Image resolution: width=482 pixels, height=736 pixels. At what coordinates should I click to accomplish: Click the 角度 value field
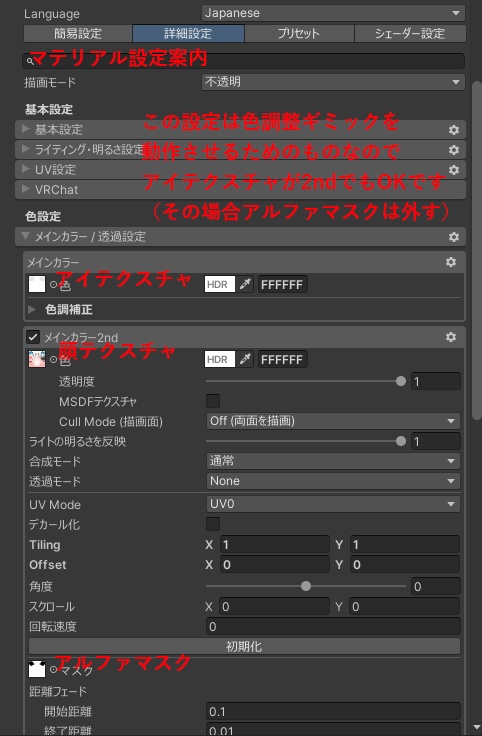[x=436, y=586]
